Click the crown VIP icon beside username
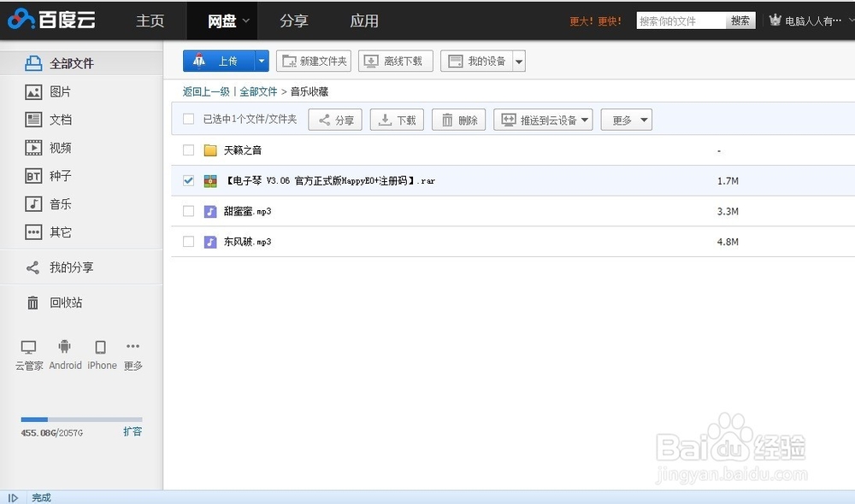855x504 pixels. click(775, 21)
